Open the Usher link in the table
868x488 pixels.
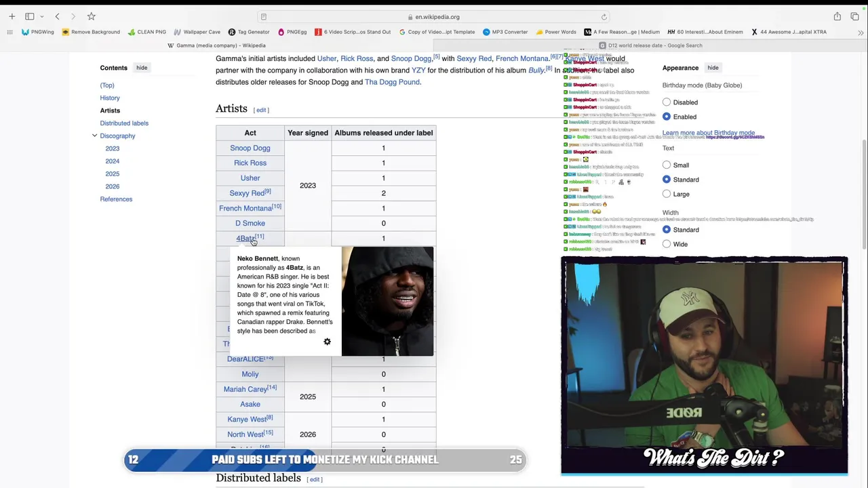tap(250, 178)
